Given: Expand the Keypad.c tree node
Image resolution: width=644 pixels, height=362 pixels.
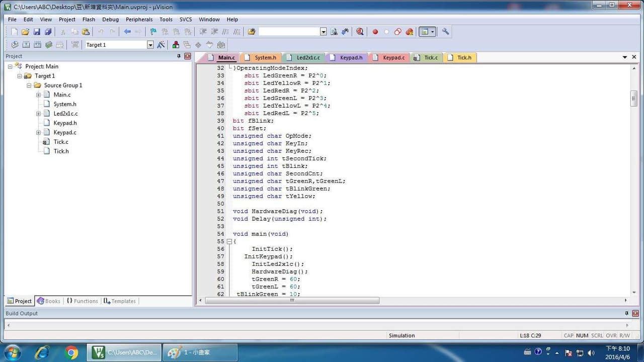Looking at the screenshot, I should (x=38, y=133).
